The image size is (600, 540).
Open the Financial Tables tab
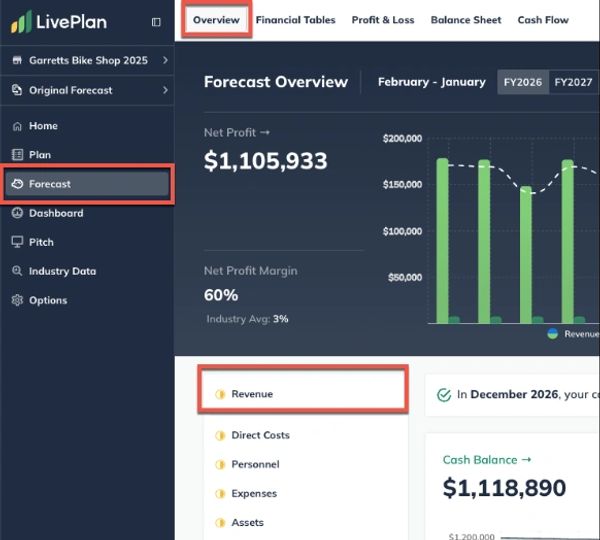pos(295,20)
